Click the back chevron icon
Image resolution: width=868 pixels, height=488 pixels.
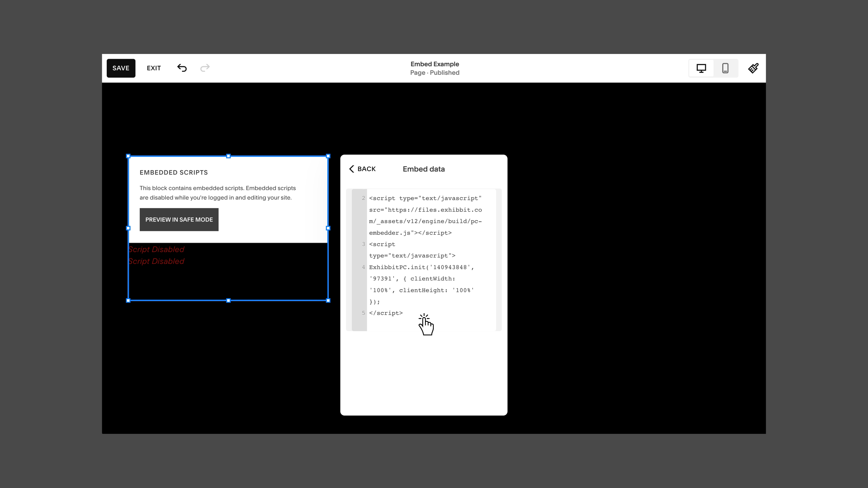(352, 169)
